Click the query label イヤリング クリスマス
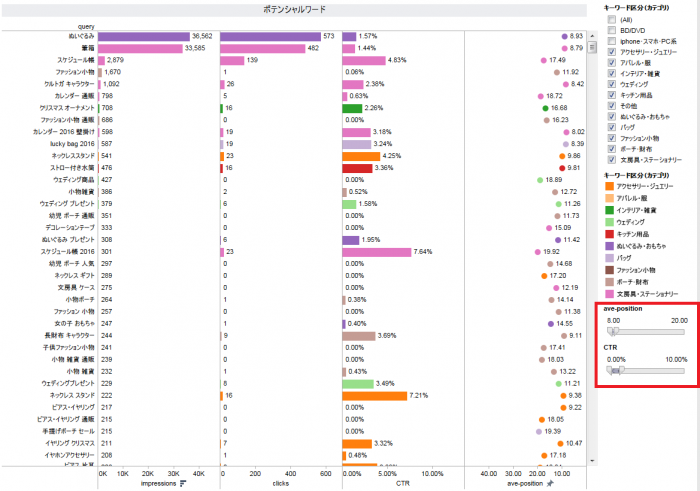 (x=70, y=444)
